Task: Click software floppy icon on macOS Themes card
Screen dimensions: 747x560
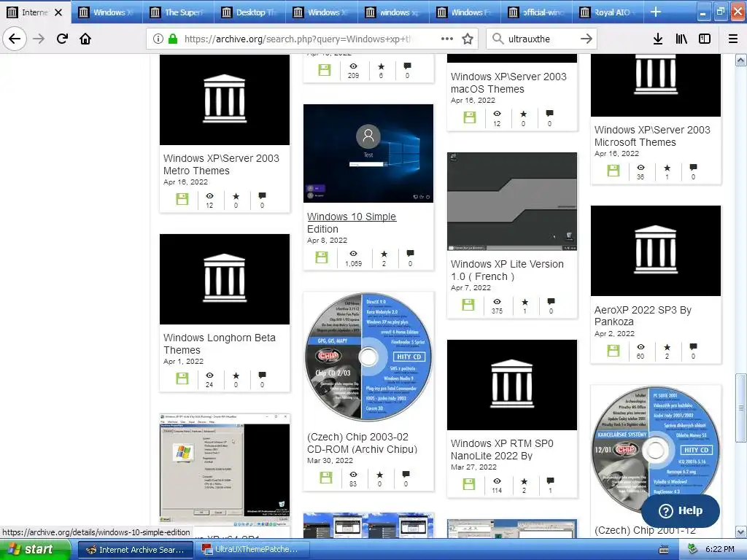Action: [469, 117]
